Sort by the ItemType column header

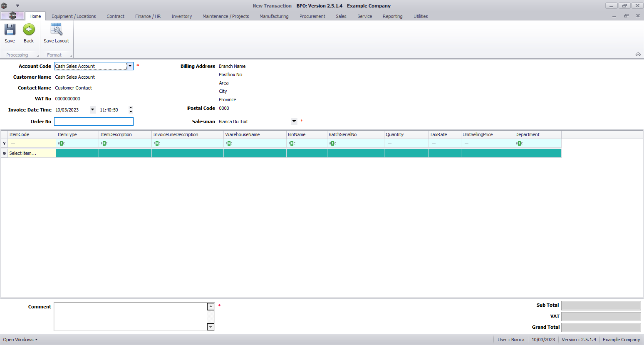click(77, 134)
